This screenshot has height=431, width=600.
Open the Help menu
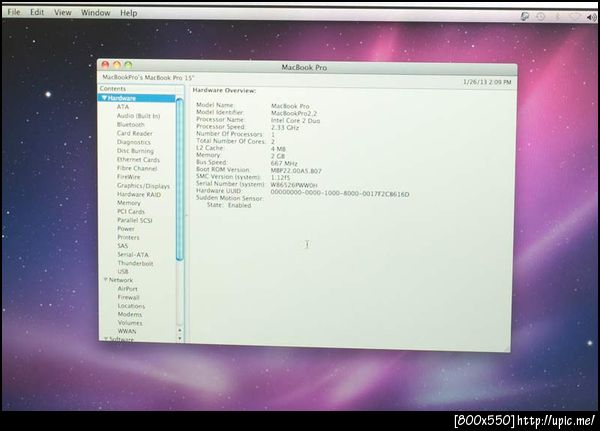[129, 13]
